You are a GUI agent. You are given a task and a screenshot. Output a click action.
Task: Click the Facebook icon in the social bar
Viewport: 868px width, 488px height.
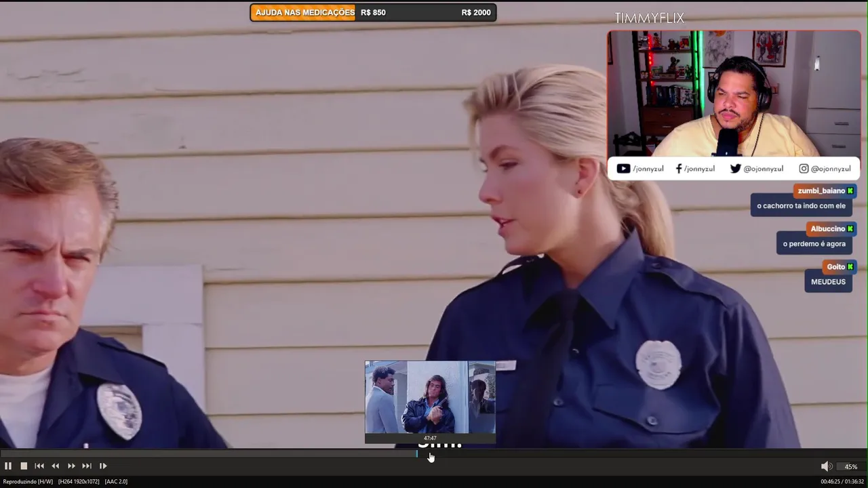679,169
